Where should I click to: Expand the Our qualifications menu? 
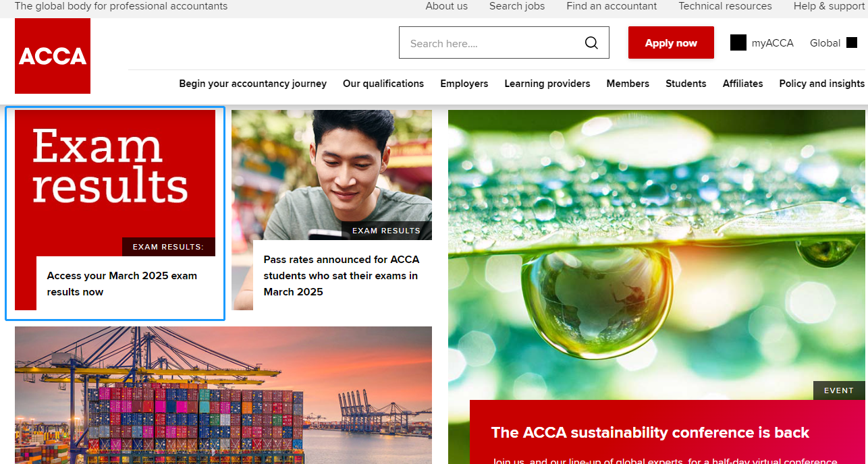click(x=383, y=84)
